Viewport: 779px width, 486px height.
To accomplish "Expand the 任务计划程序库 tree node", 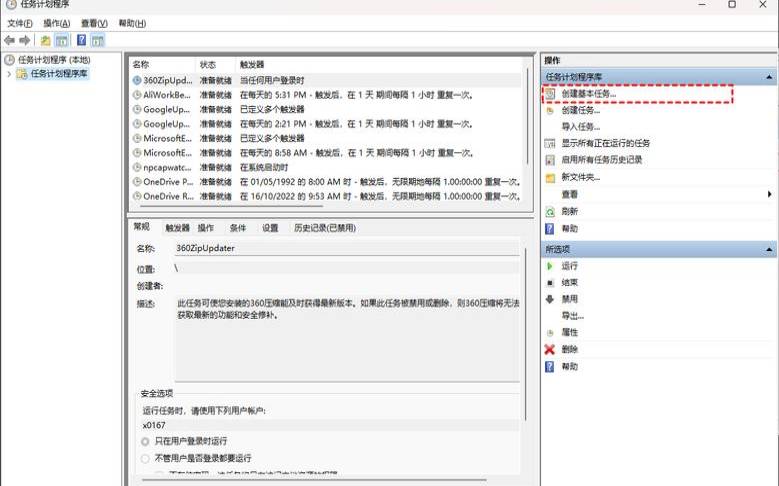I will pos(9,74).
